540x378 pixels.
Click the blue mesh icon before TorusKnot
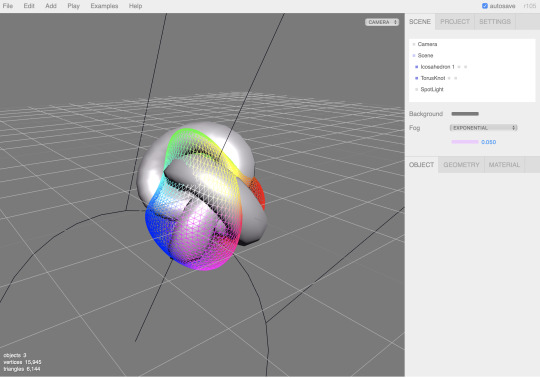[x=416, y=78]
